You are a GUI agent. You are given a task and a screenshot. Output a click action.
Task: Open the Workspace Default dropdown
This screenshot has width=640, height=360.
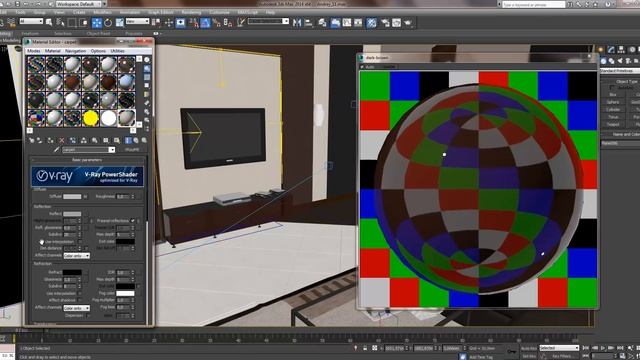[x=80, y=4]
